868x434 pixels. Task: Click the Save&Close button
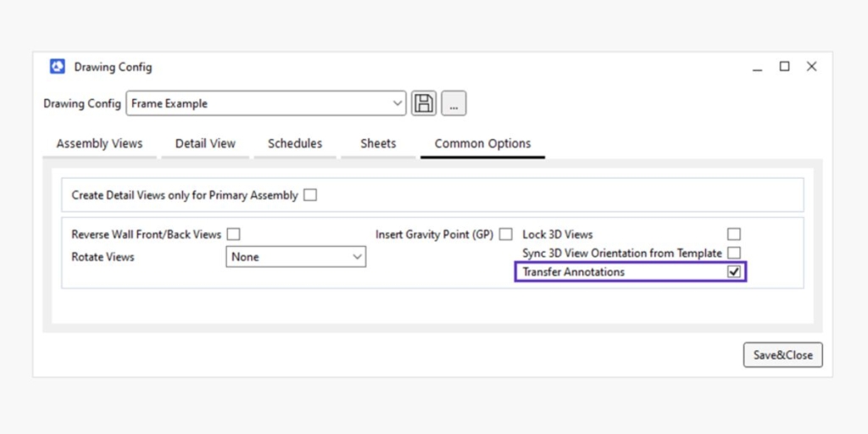782,355
